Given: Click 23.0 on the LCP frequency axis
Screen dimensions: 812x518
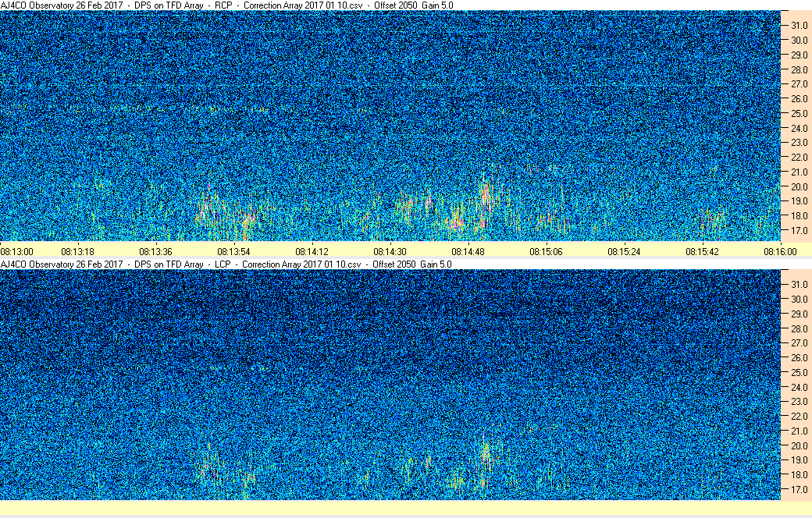Looking at the screenshot, I should (799, 402).
